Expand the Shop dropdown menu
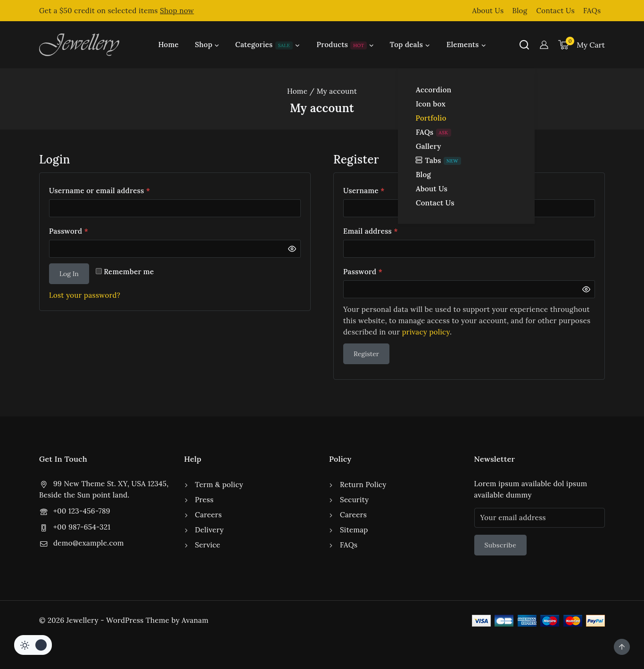 (x=206, y=45)
